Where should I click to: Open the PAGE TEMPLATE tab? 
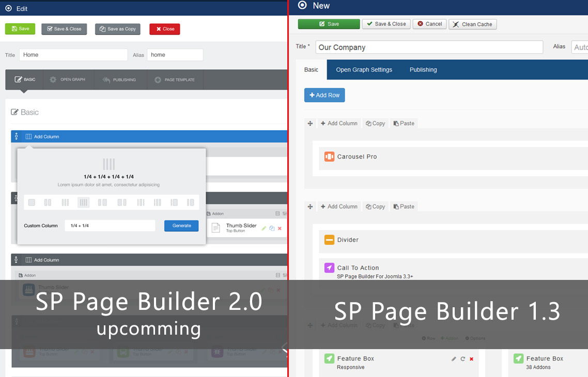[x=175, y=80]
